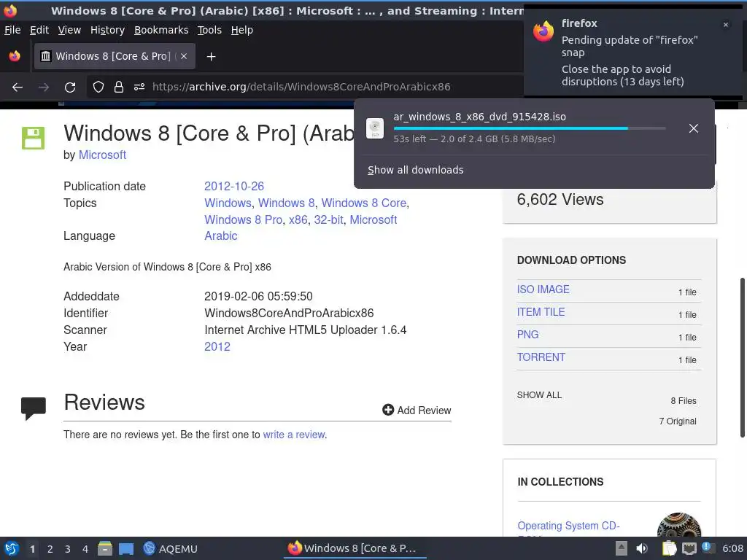Open the Windows 8 Pro topic link
Screen dimensions: 747x560
(x=244, y=219)
